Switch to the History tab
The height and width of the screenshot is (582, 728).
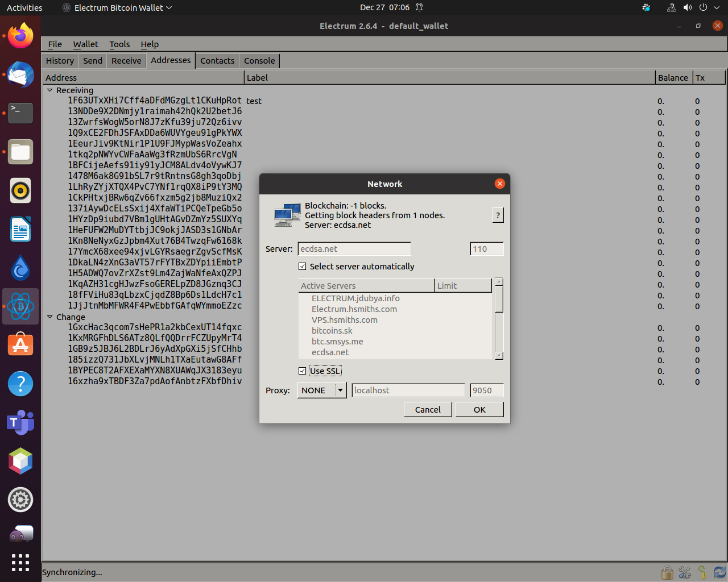tap(60, 61)
